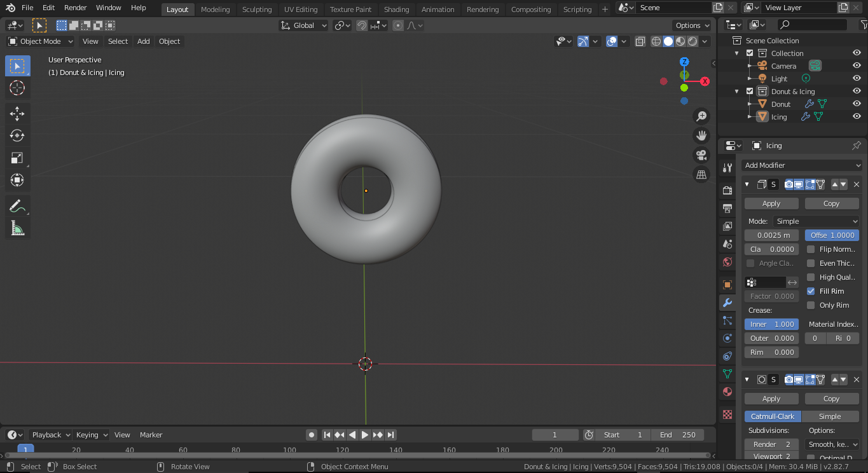Open the File menu
Screen dimensions: 868x473
coord(27,8)
